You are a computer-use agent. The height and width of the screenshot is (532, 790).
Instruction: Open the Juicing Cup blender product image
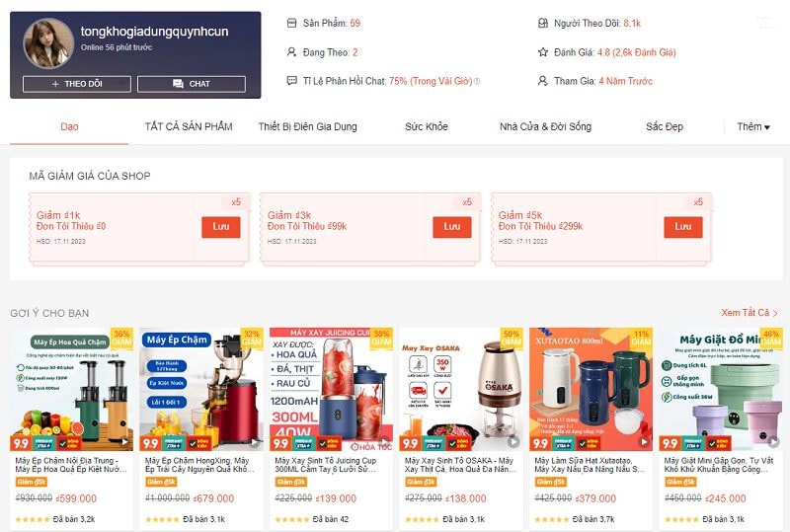(x=331, y=389)
